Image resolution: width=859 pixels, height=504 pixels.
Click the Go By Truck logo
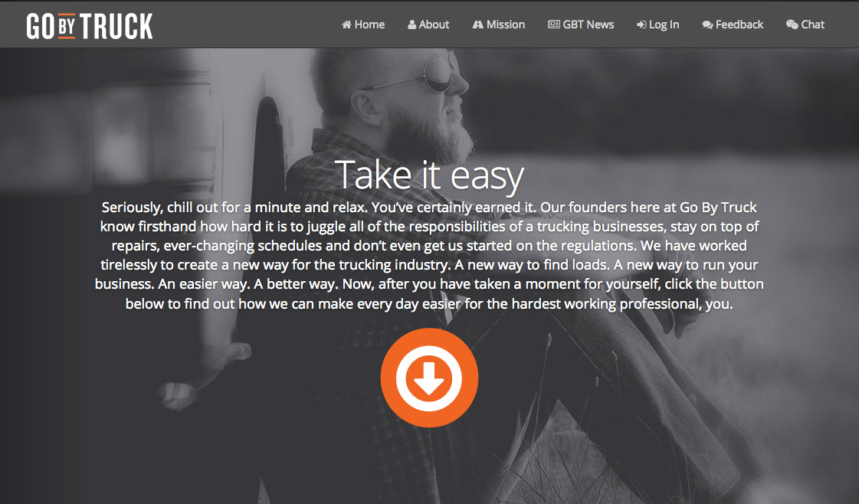[x=90, y=26]
